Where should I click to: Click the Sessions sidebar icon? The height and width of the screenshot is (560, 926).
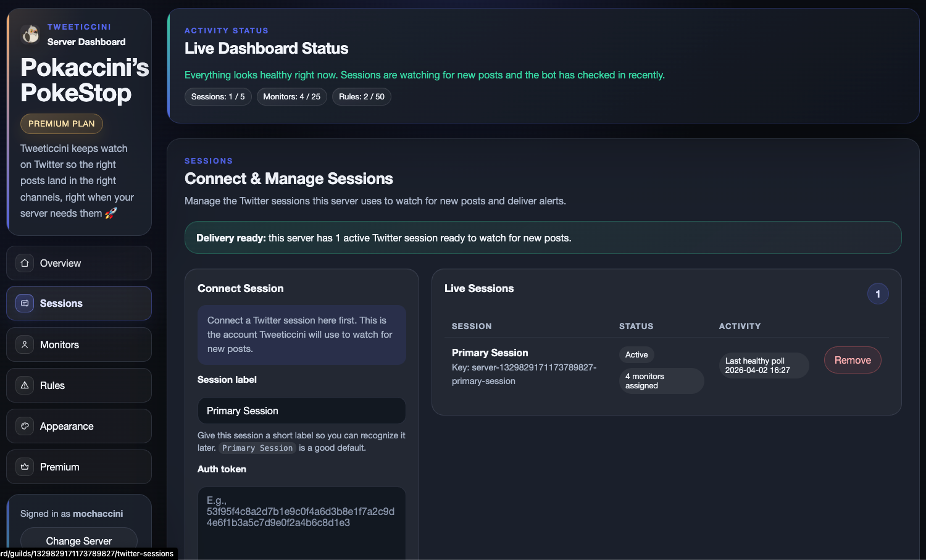(25, 303)
